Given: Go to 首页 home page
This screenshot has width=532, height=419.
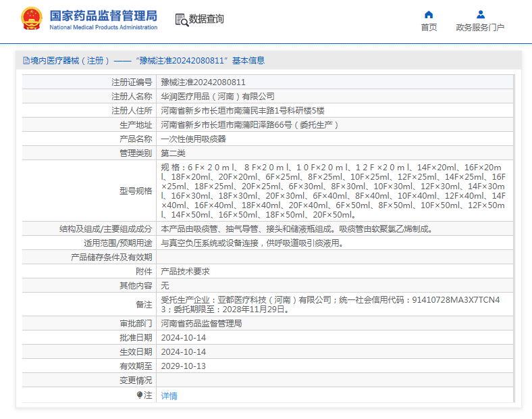Looking at the screenshot, I should 429,27.
